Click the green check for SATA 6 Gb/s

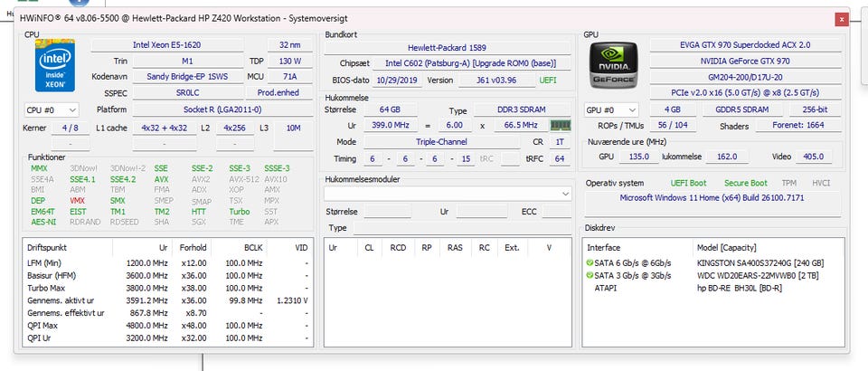pyautogui.click(x=590, y=262)
